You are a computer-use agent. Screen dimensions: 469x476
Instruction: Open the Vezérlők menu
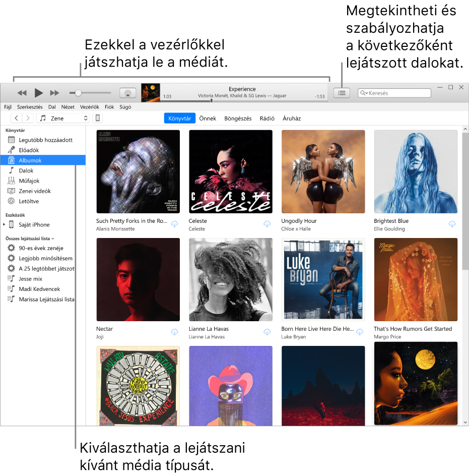coord(90,107)
